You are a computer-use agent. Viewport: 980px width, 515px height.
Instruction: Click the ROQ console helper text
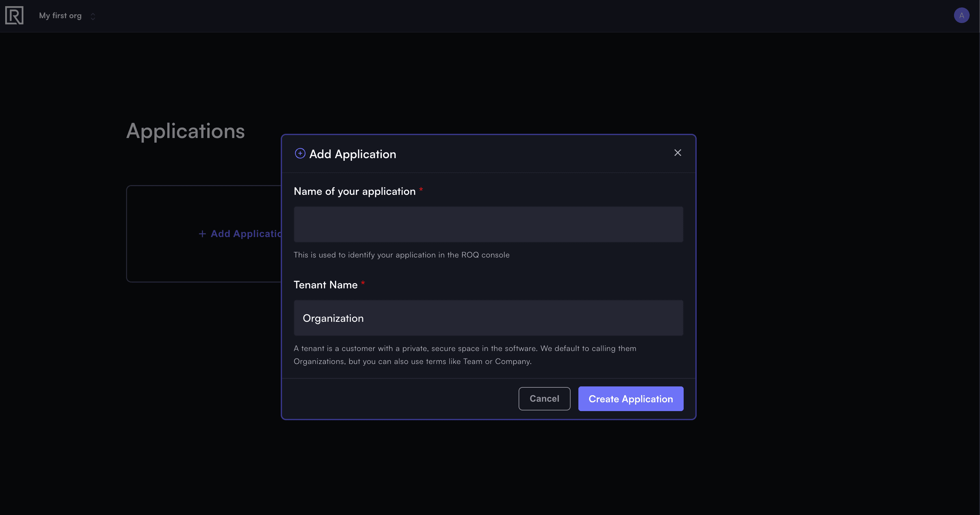pos(401,255)
